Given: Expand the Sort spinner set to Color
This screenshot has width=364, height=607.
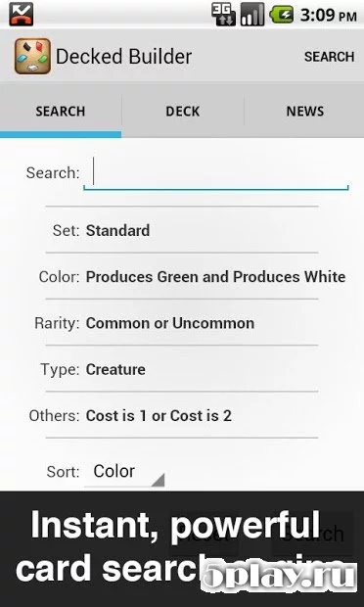Looking at the screenshot, I should (124, 472).
